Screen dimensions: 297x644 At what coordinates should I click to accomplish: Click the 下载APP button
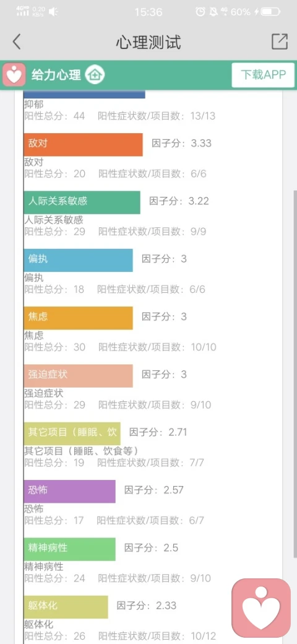tap(263, 75)
